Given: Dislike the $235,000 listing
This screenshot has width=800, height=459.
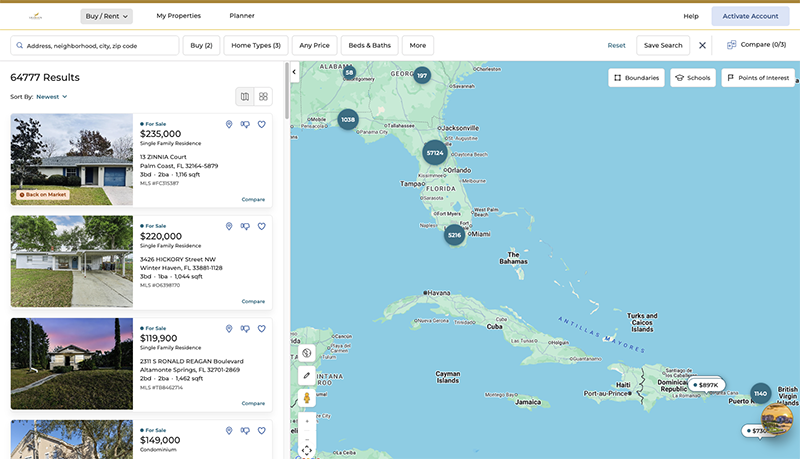Looking at the screenshot, I should point(245,124).
